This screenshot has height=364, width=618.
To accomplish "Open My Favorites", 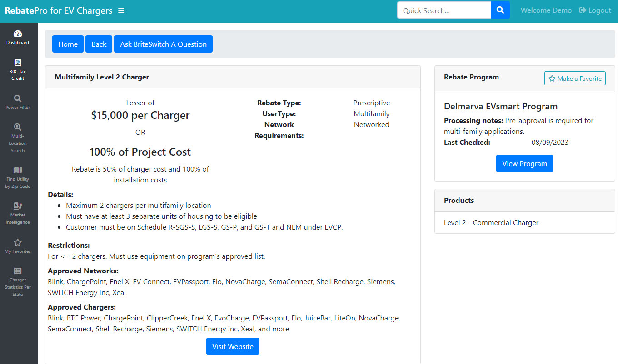I will point(18,246).
